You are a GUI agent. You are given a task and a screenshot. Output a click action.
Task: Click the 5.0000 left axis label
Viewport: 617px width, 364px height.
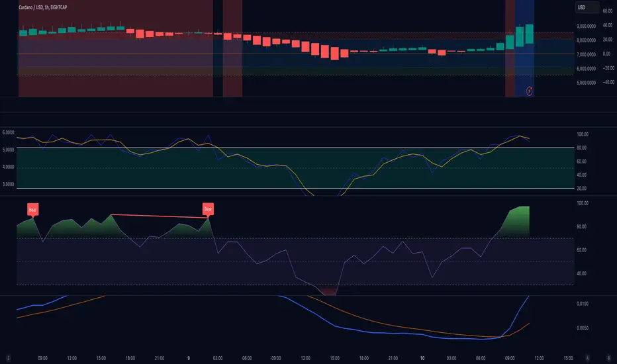click(8, 150)
